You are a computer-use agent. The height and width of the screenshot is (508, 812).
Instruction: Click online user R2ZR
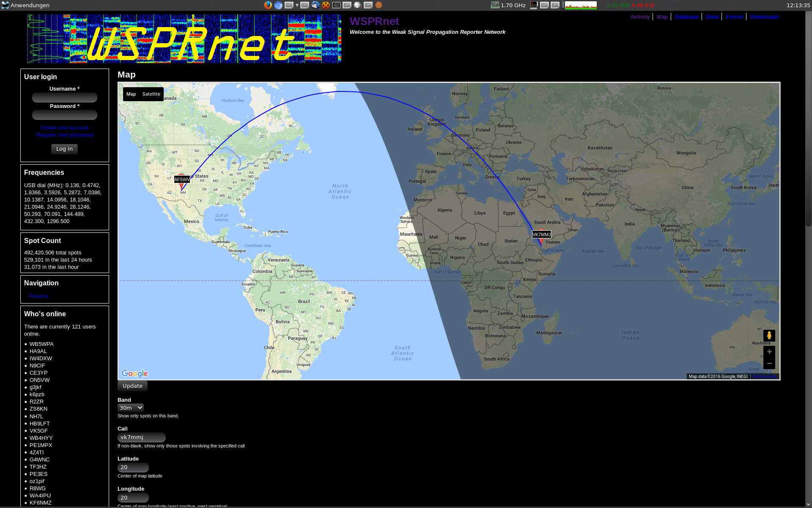coord(36,402)
